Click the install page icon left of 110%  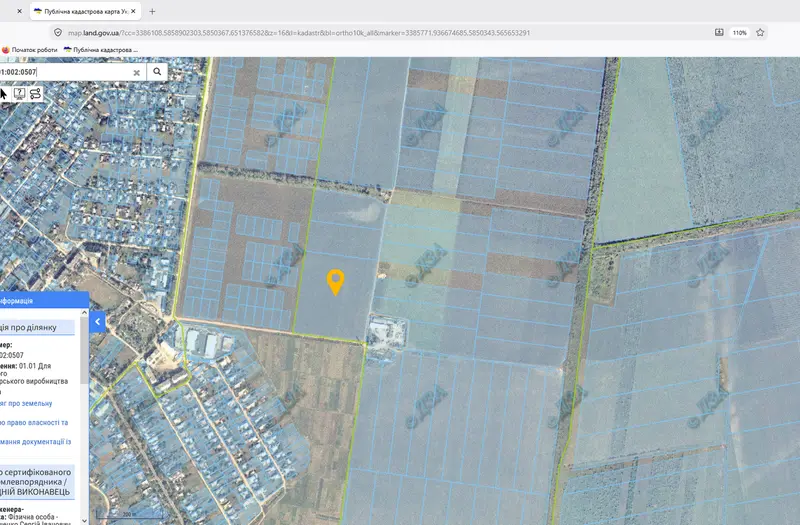(719, 33)
